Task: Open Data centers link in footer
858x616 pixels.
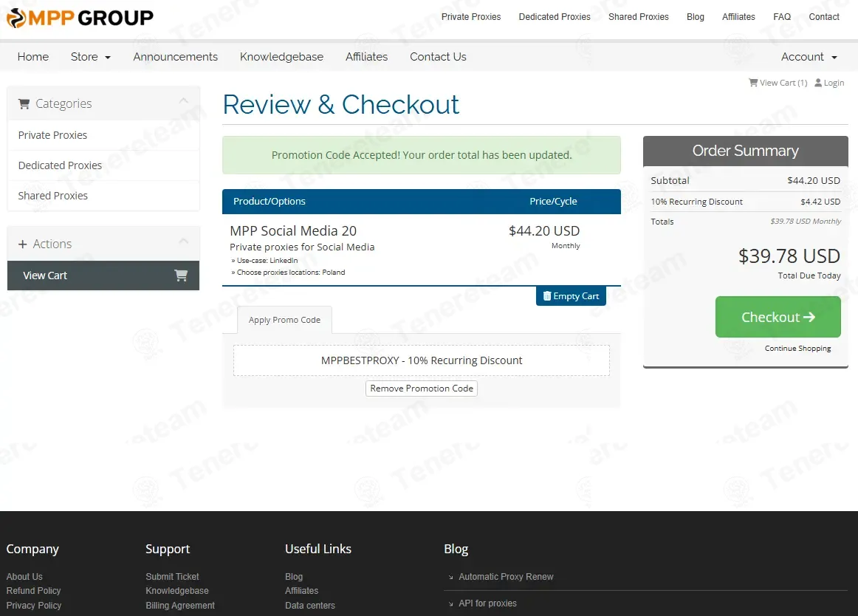Action: [x=309, y=606]
